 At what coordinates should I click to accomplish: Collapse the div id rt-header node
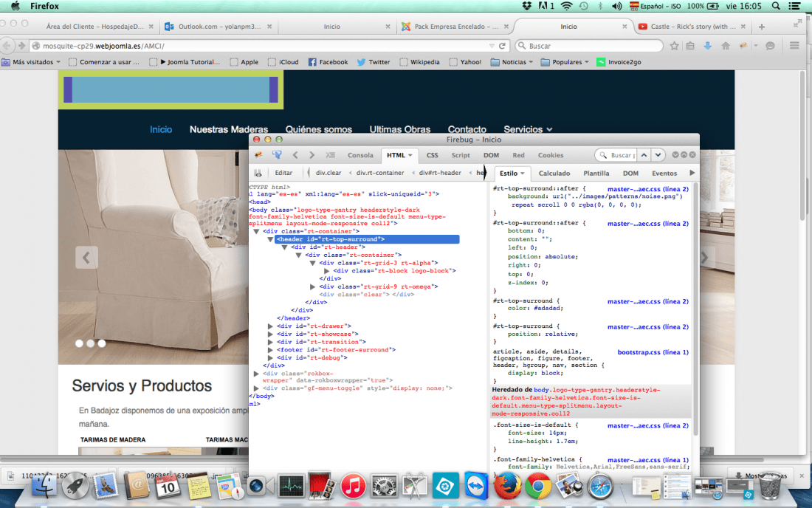pos(284,247)
